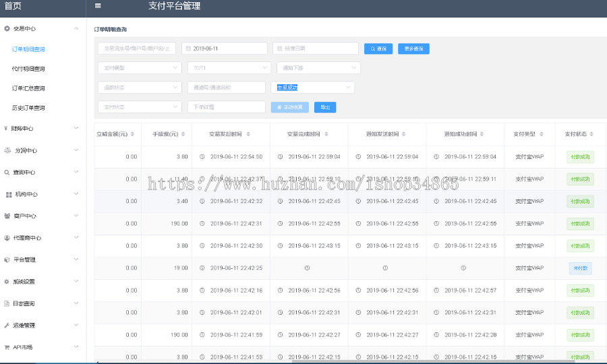The height and width of the screenshot is (364, 607).
Task: Open the 通知下游 dropdown
Action: click(x=318, y=67)
